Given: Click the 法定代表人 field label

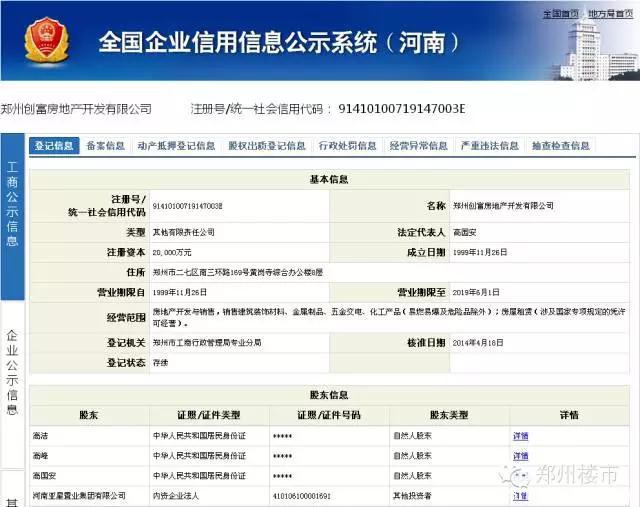Looking at the screenshot, I should (x=421, y=232).
